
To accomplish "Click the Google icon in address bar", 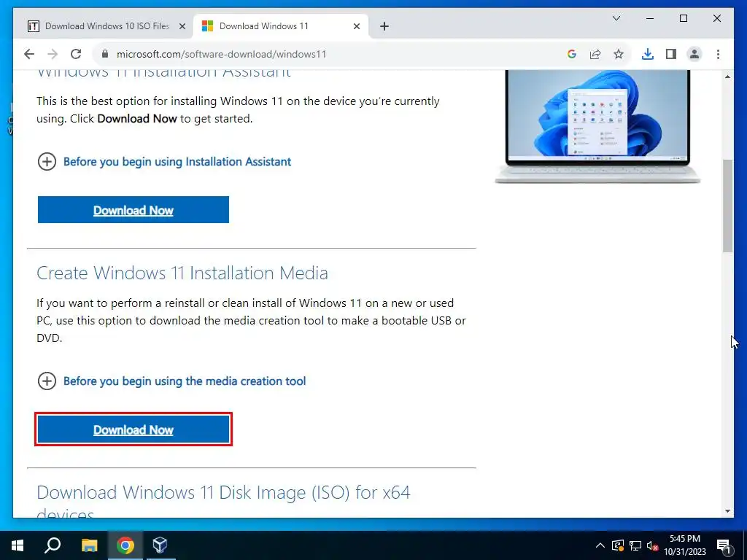I will coord(572,54).
